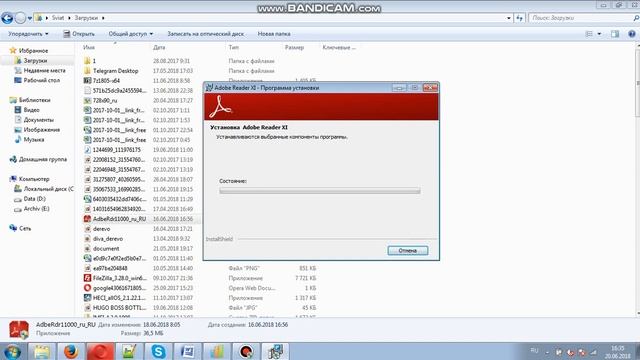Open the Музыка library
640x360 pixels.
pyautogui.click(x=29, y=140)
